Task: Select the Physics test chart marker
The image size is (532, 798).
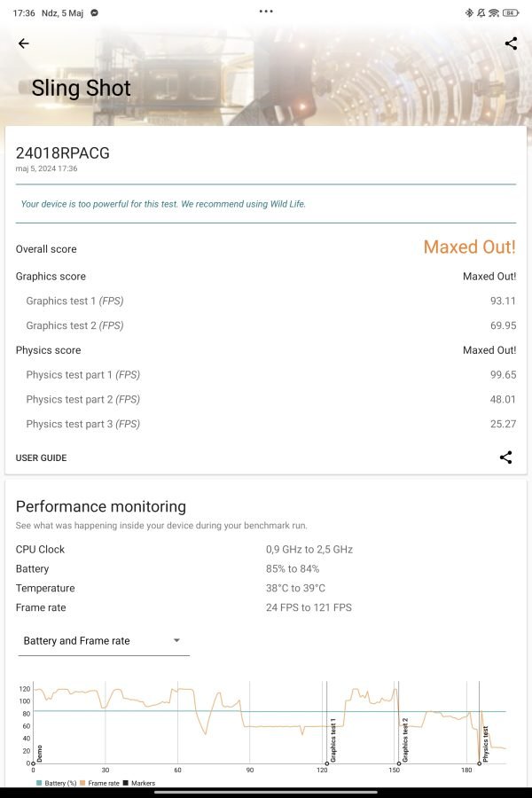Action: tap(479, 763)
